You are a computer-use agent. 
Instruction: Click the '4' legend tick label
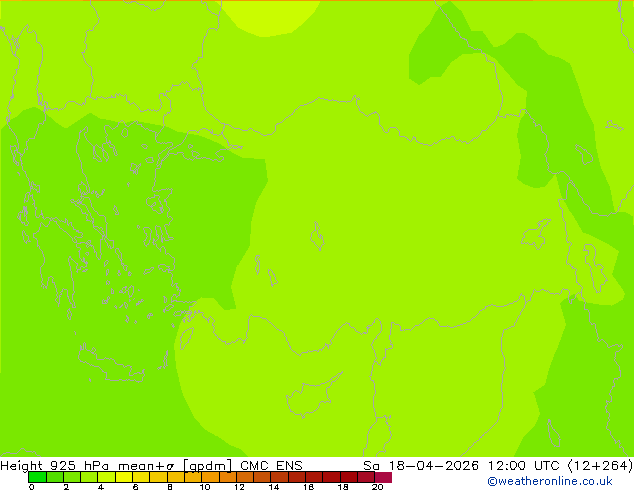coord(101,487)
